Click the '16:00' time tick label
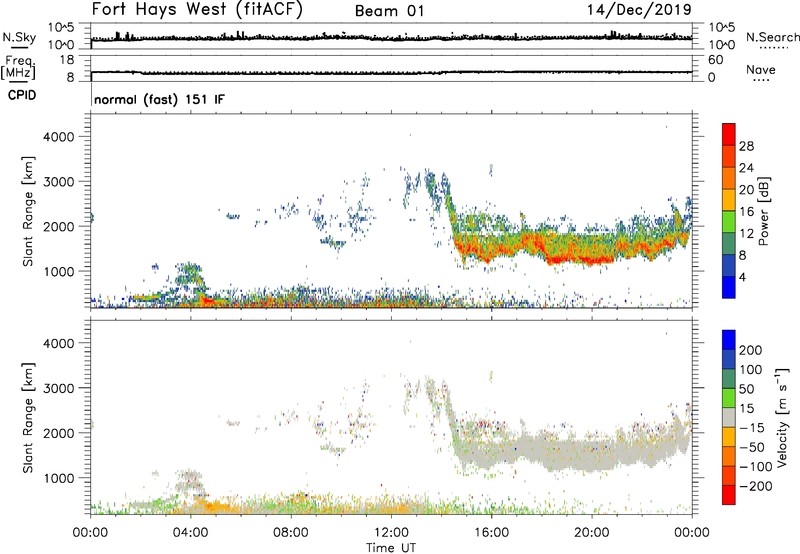Viewport: 800px width, 554px height. coord(491,533)
